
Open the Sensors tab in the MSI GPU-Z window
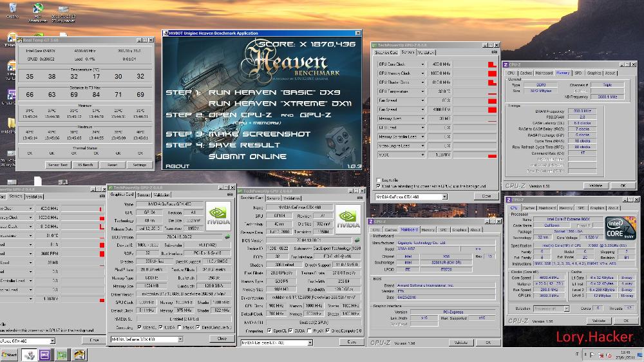(144, 195)
